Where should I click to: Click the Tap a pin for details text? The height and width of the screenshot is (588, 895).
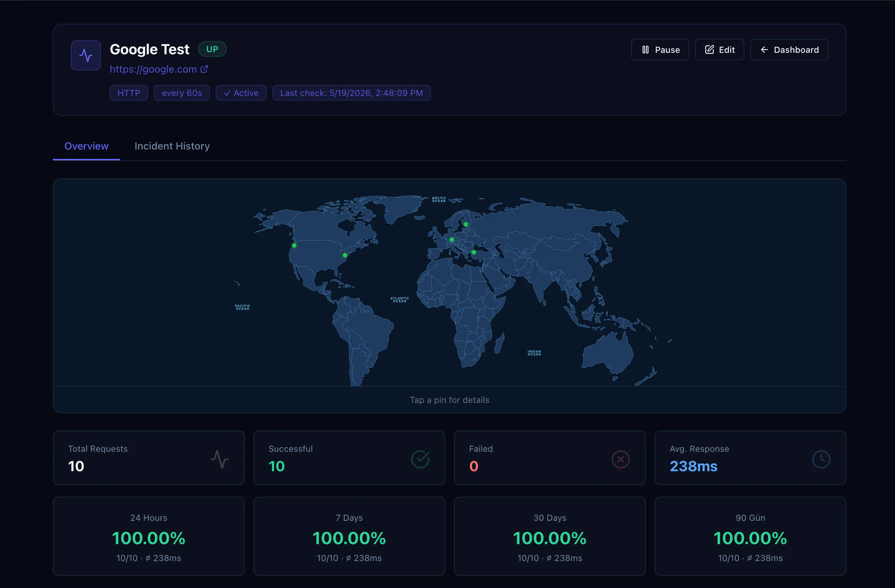(449, 400)
